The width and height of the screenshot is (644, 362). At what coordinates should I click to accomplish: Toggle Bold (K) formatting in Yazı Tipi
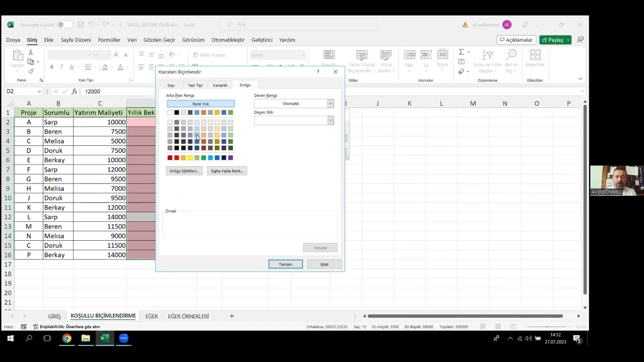pos(52,67)
